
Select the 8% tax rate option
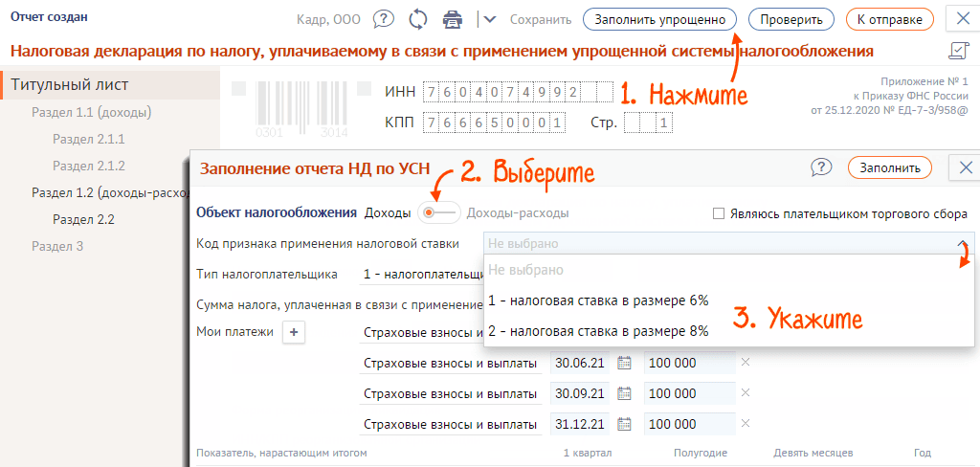pos(598,331)
